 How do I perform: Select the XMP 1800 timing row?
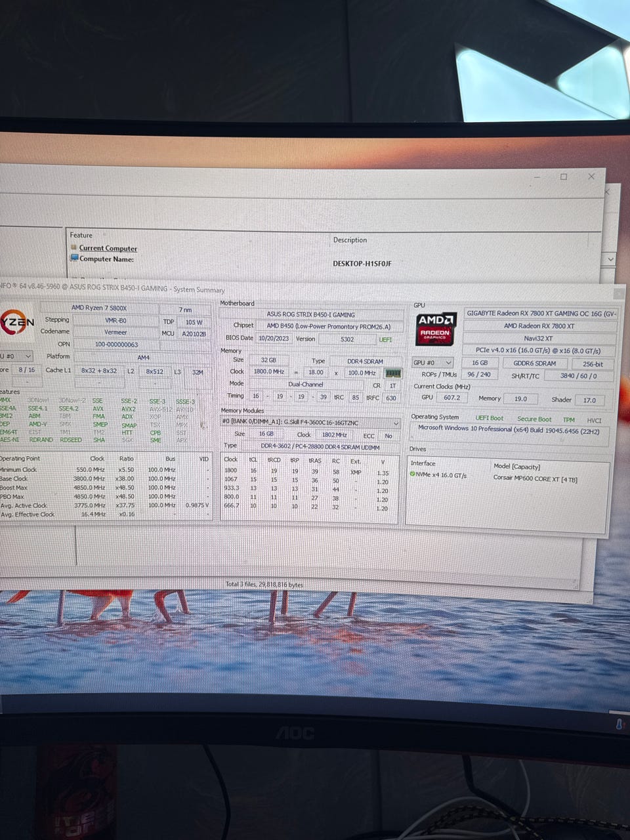[308, 472]
